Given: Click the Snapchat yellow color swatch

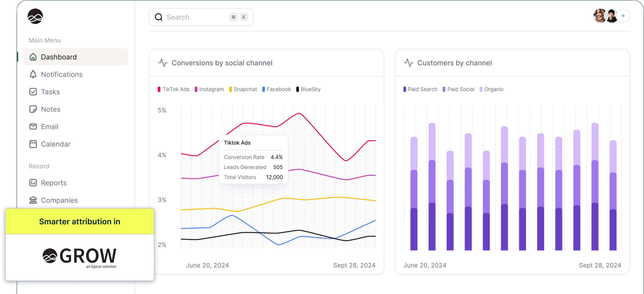Looking at the screenshot, I should point(230,89).
